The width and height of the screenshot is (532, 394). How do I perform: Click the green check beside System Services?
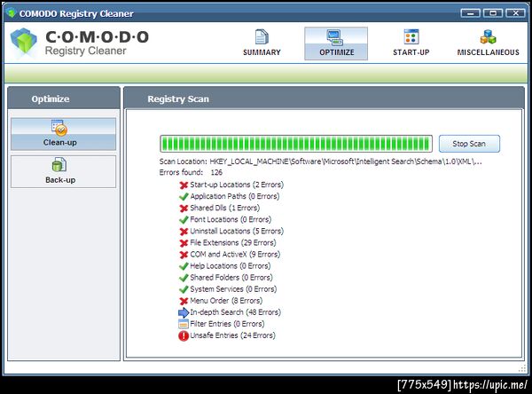click(x=184, y=289)
